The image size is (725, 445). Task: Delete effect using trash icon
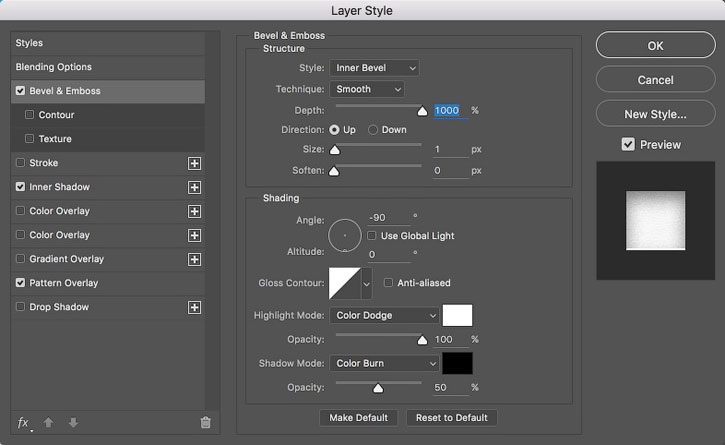coord(205,422)
